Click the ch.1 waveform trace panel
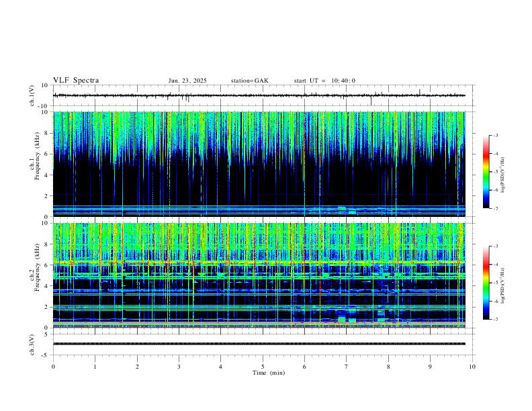The image size is (532, 411). (263, 95)
